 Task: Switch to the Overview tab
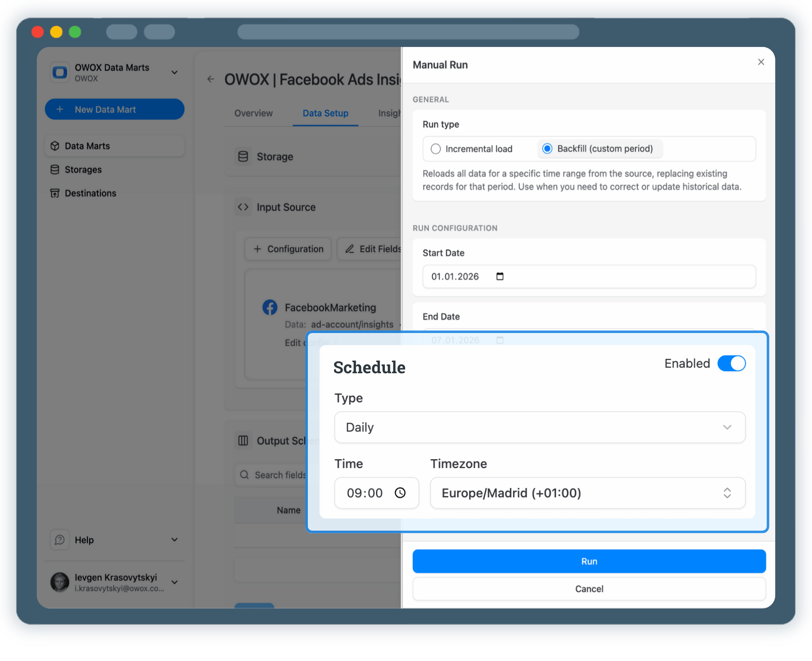click(253, 113)
